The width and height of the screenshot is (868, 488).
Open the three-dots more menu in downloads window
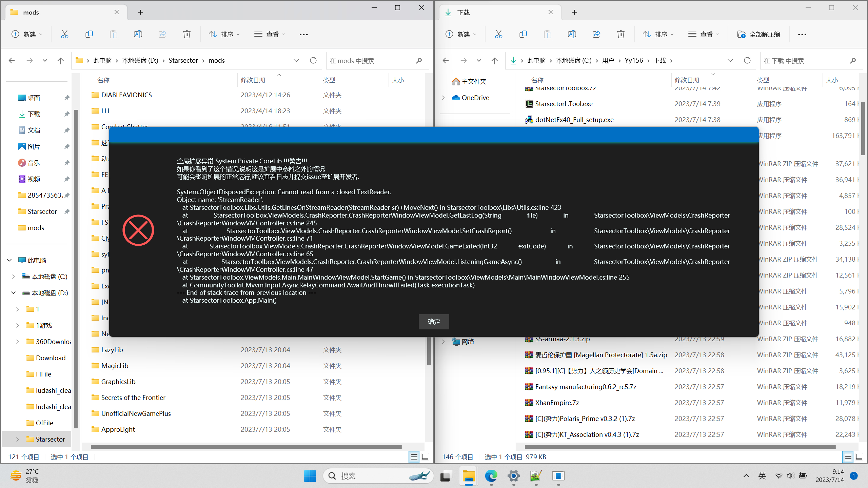tap(802, 34)
